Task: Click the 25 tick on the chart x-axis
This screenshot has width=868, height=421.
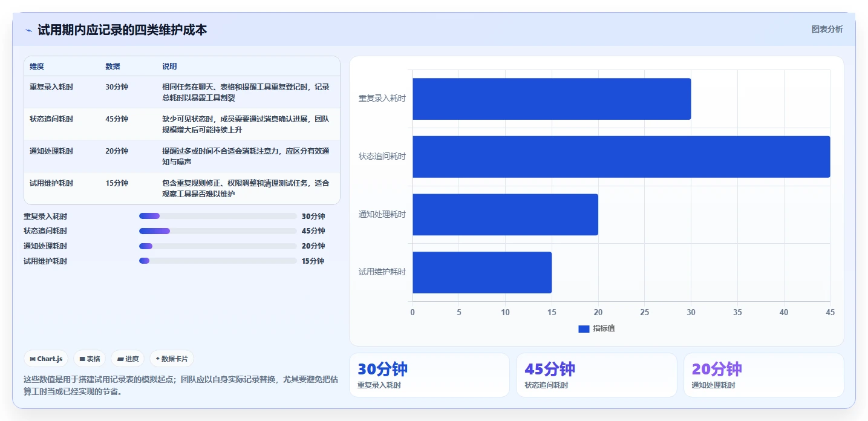Action: point(644,312)
